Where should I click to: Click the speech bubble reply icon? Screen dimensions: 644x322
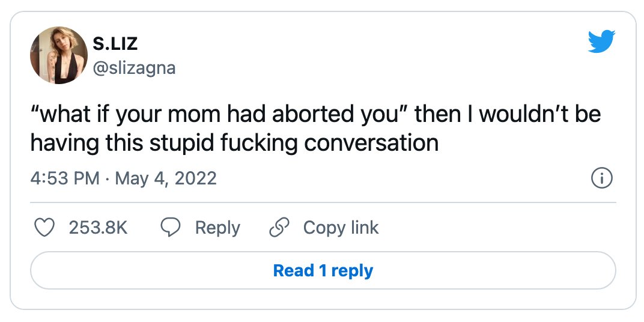(x=171, y=227)
